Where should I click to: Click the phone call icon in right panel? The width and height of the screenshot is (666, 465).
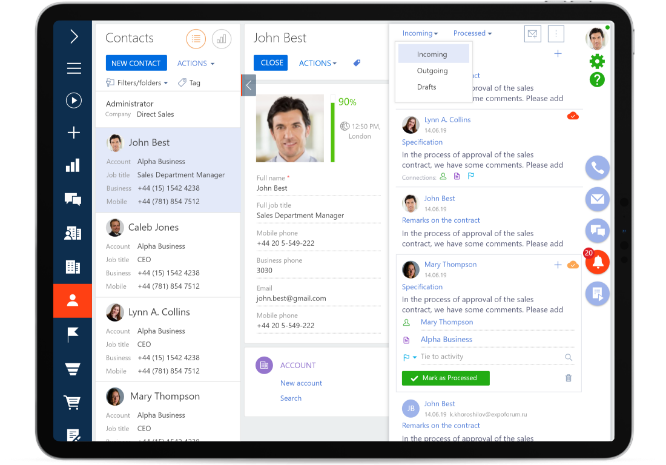point(598,168)
